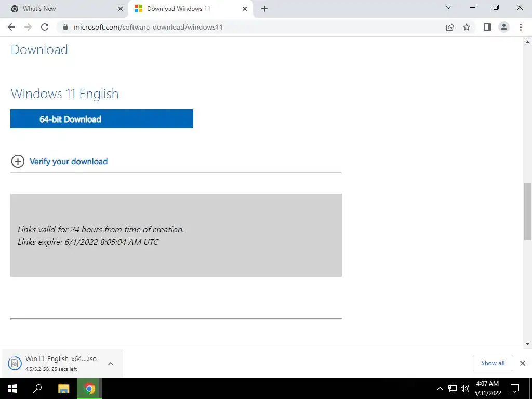Screen dimensions: 532x399
Task: Open network status tray icon
Action: (x=453, y=389)
